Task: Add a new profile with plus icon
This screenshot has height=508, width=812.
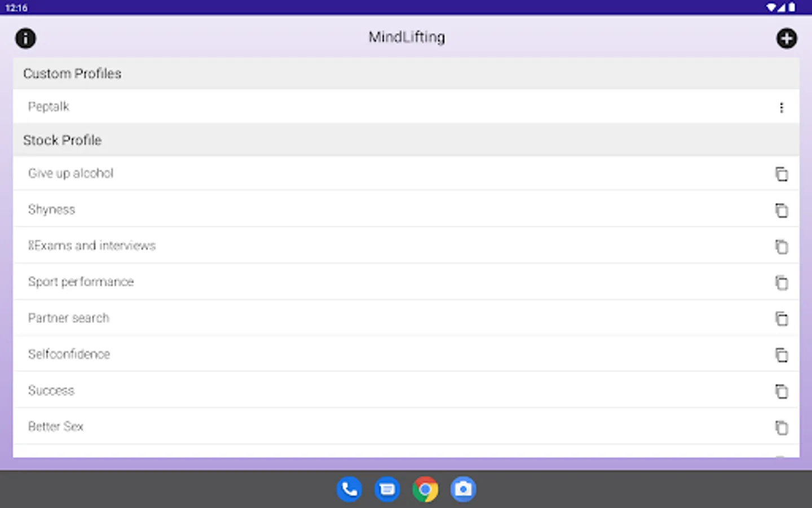Action: coord(786,38)
